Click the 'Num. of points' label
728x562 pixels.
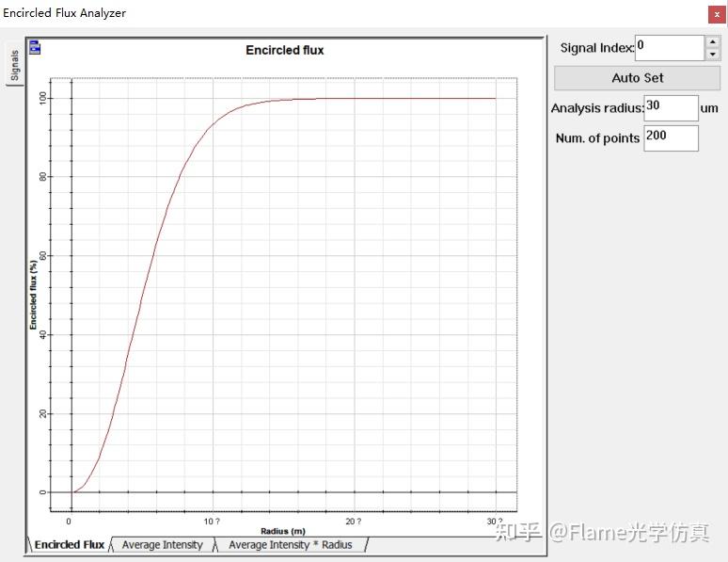(x=597, y=138)
